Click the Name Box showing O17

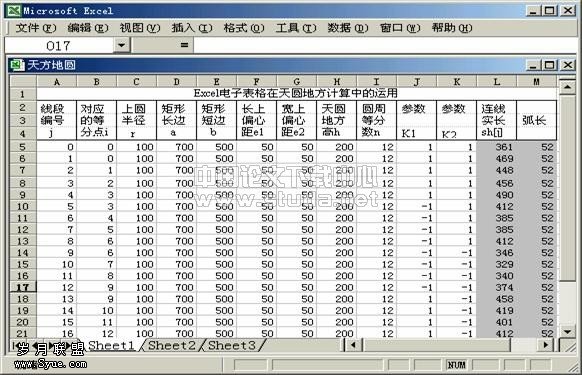pyautogui.click(x=59, y=45)
